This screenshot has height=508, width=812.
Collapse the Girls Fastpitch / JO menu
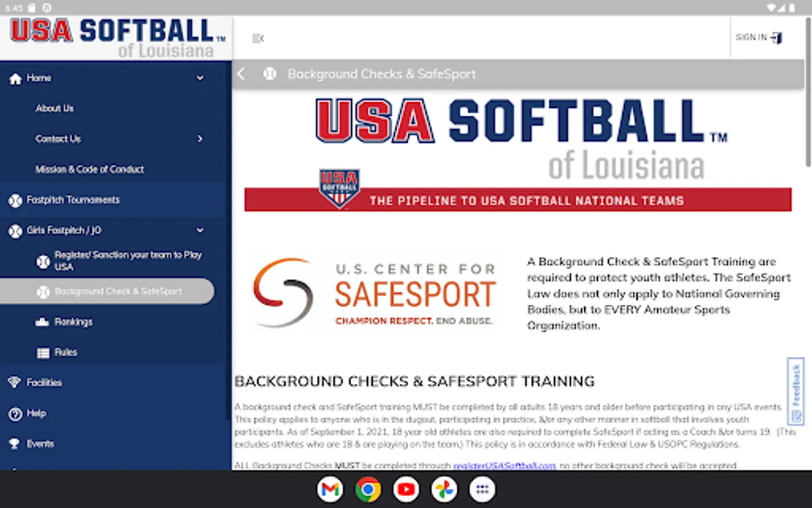(200, 230)
